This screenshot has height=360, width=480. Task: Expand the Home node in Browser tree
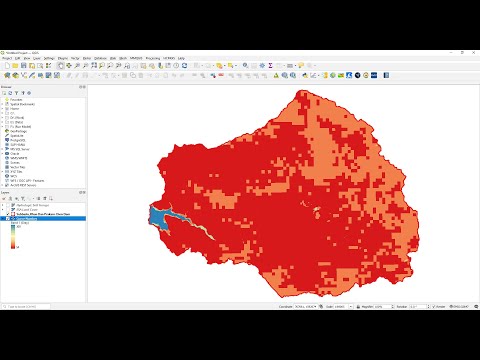coord(3,109)
